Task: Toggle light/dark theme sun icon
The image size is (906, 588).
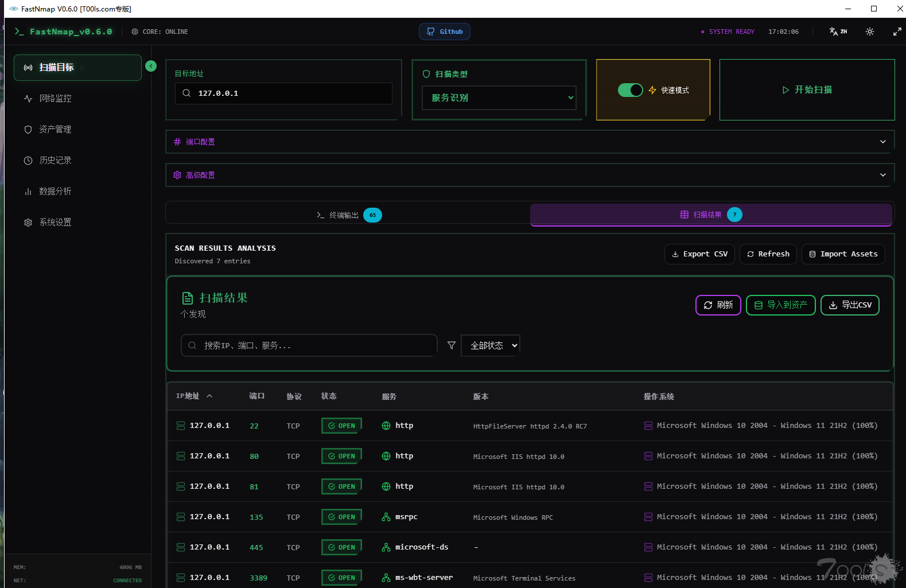Action: click(x=870, y=32)
